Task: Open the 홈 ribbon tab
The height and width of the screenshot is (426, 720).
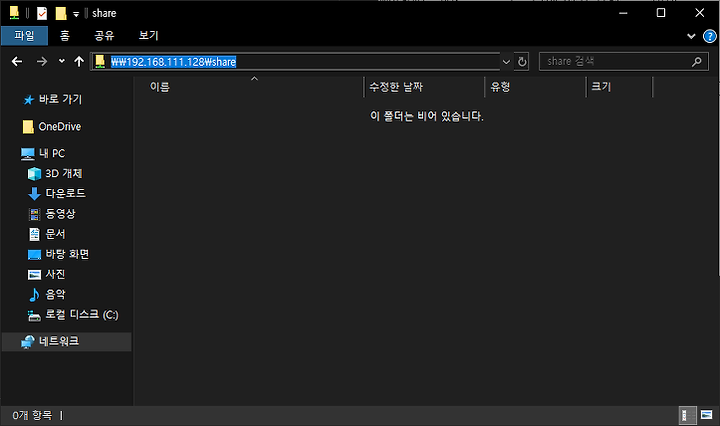Action: point(65,35)
